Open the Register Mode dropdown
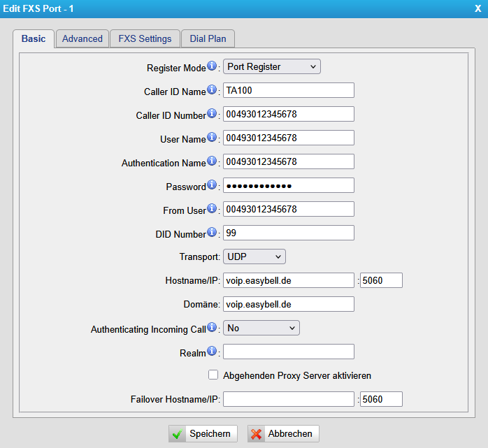Viewport: 488px width, 448px height. (x=271, y=67)
